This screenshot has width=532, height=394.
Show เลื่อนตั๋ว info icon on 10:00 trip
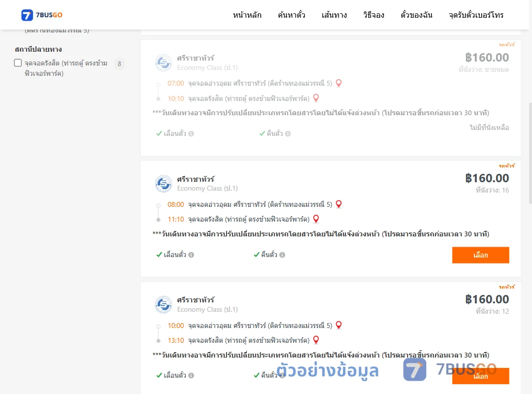click(x=191, y=375)
